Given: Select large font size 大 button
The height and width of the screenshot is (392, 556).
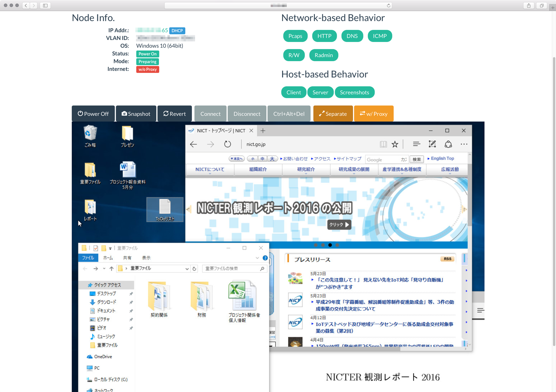Looking at the screenshot, I should (x=272, y=159).
